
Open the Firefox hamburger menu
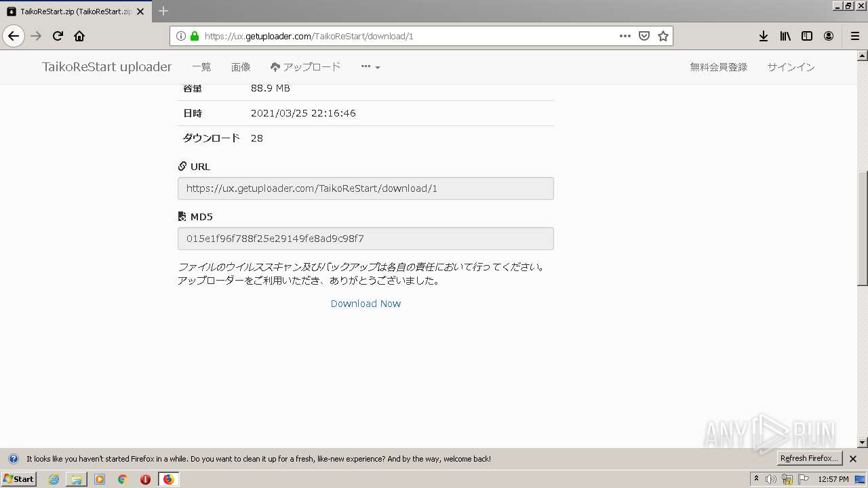coord(855,36)
